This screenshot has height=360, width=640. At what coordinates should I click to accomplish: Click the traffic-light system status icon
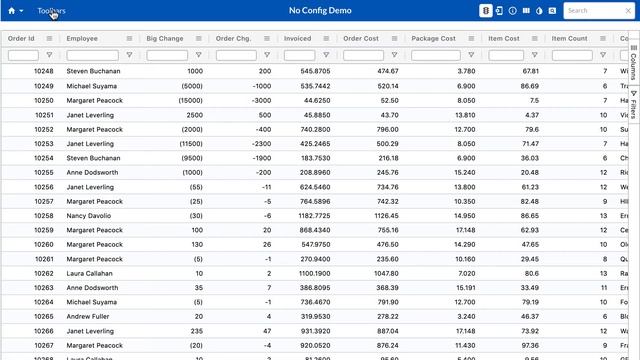click(x=485, y=11)
